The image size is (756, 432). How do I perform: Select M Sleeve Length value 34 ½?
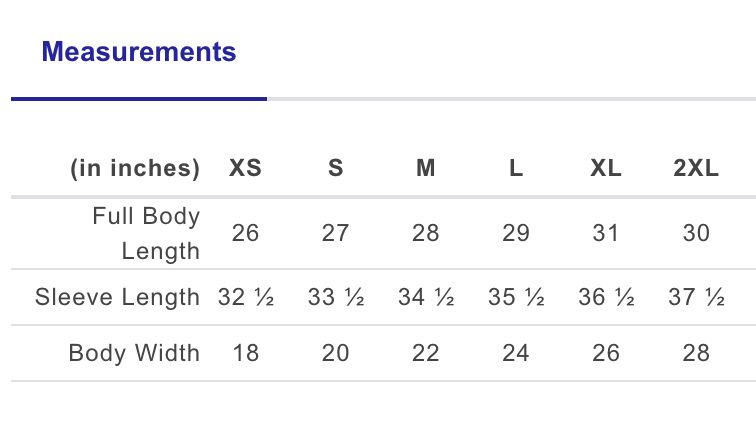point(426,297)
